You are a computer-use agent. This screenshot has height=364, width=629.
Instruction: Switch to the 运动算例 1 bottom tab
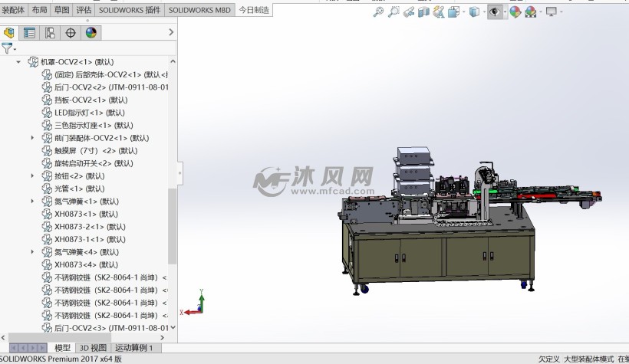pyautogui.click(x=133, y=348)
